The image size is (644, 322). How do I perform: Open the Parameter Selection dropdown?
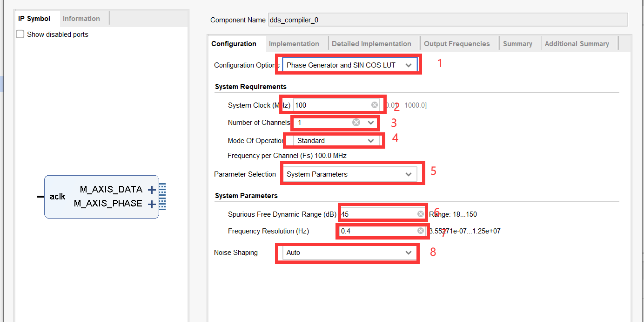point(408,174)
